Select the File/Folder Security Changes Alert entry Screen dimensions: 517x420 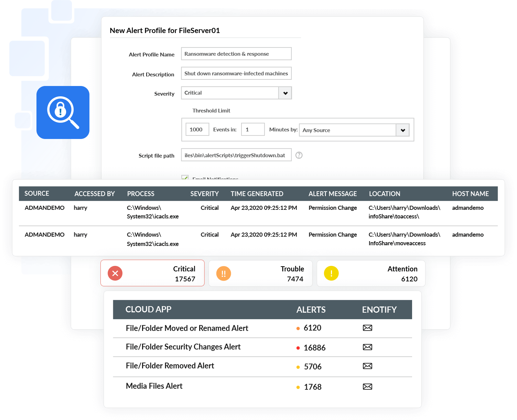pos(183,347)
